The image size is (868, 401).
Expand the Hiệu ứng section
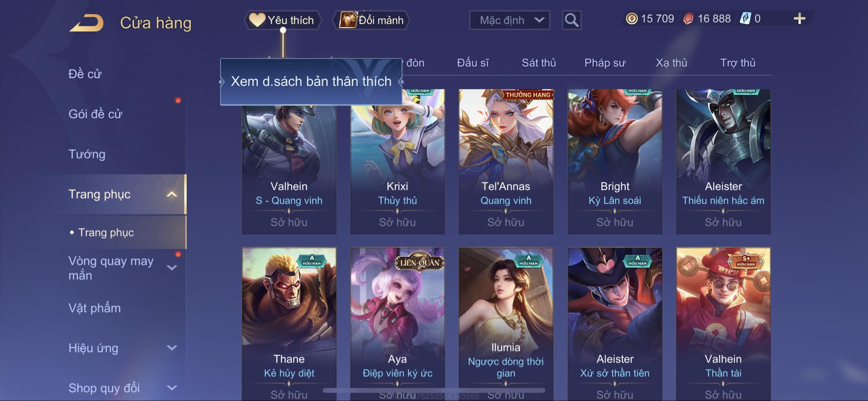coord(172,348)
